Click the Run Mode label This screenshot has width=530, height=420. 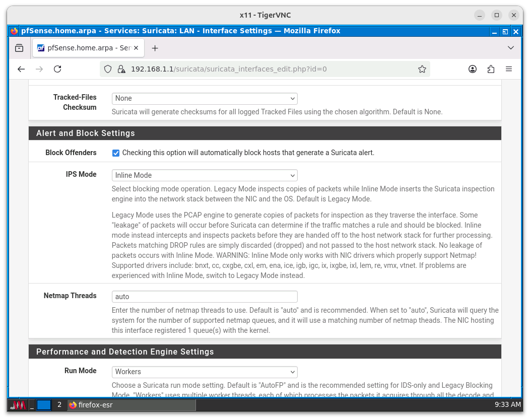81,371
